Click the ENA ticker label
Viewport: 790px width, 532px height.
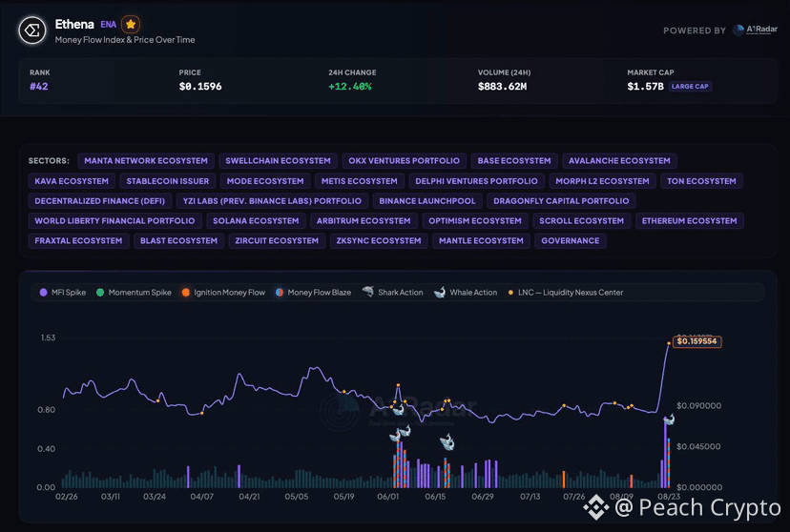pyautogui.click(x=109, y=24)
